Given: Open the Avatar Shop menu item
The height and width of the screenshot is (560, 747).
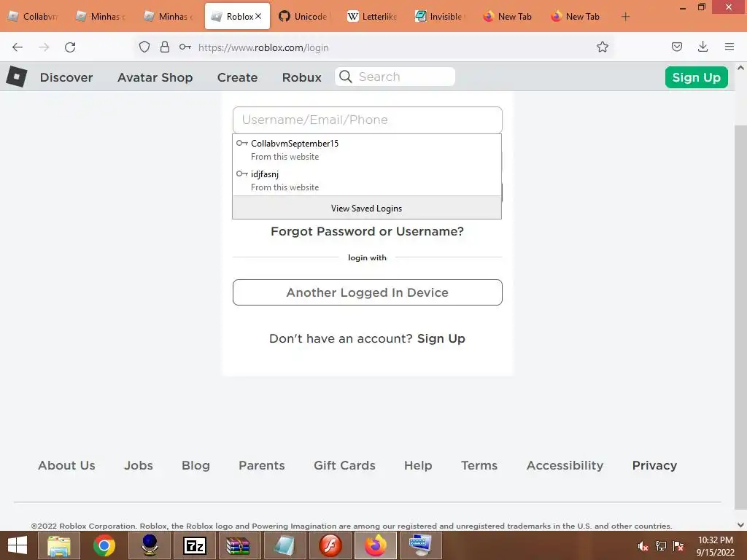Looking at the screenshot, I should [x=155, y=77].
